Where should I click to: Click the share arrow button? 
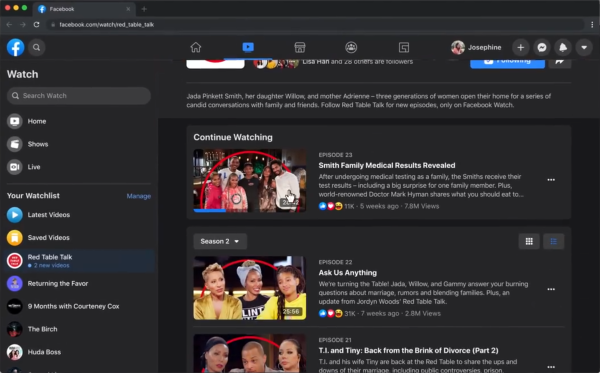pos(559,63)
